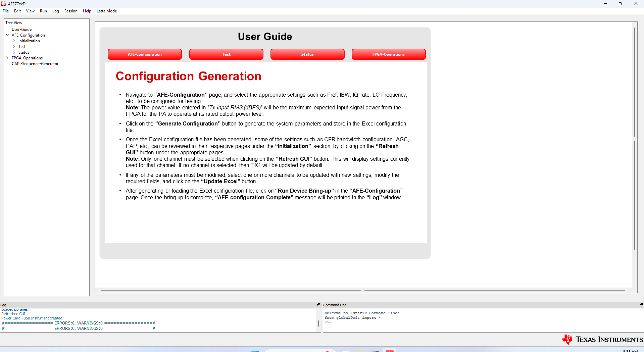This screenshot has height=352, width=644.
Task: Open the Run menu
Action: point(43,11)
